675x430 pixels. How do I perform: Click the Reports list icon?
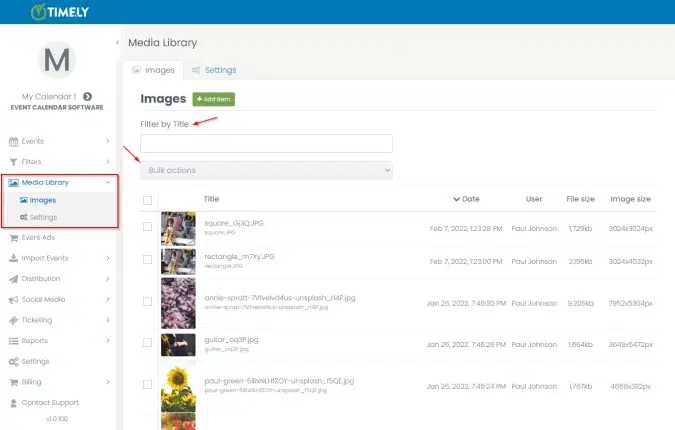[13, 341]
